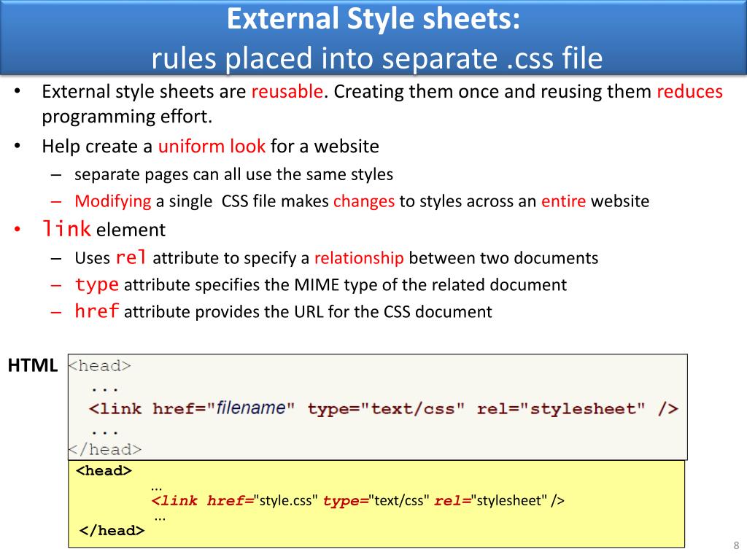
Task: Click 'rel="stylesheet"' in gray code box
Action: [x=561, y=408]
